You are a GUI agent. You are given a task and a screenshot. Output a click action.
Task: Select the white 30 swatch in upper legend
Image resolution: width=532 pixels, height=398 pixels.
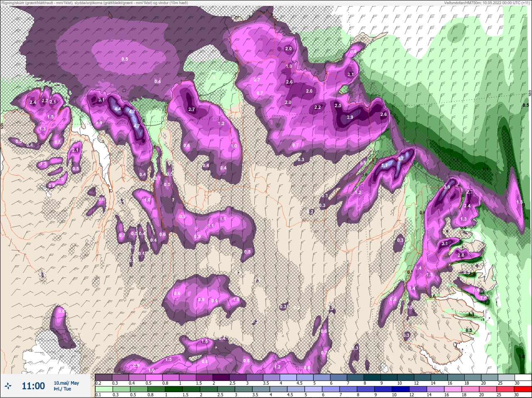[x=523, y=377]
